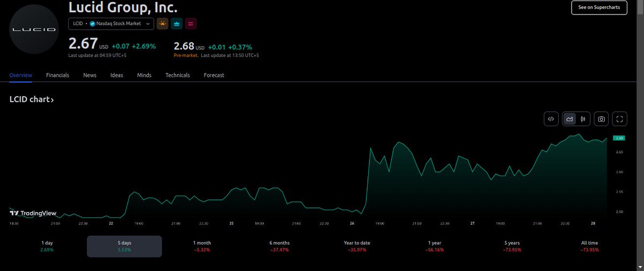Click See on Supercharts button

click(599, 8)
